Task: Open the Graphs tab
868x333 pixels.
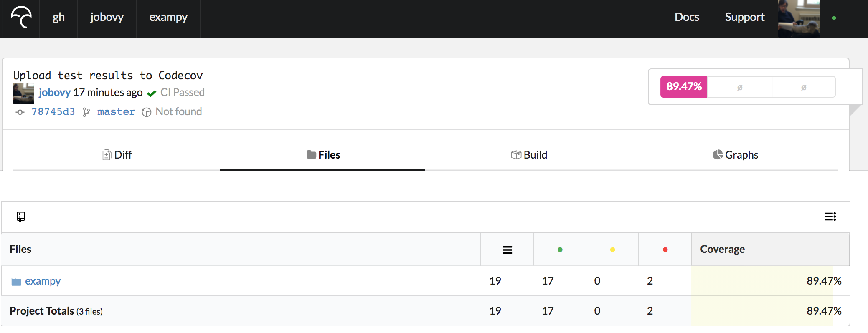Action: 735,155
